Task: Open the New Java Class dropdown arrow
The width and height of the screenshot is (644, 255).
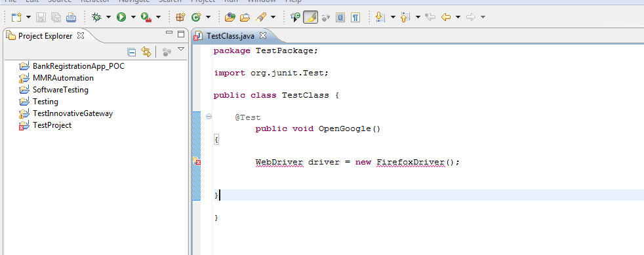Action: [x=208, y=17]
